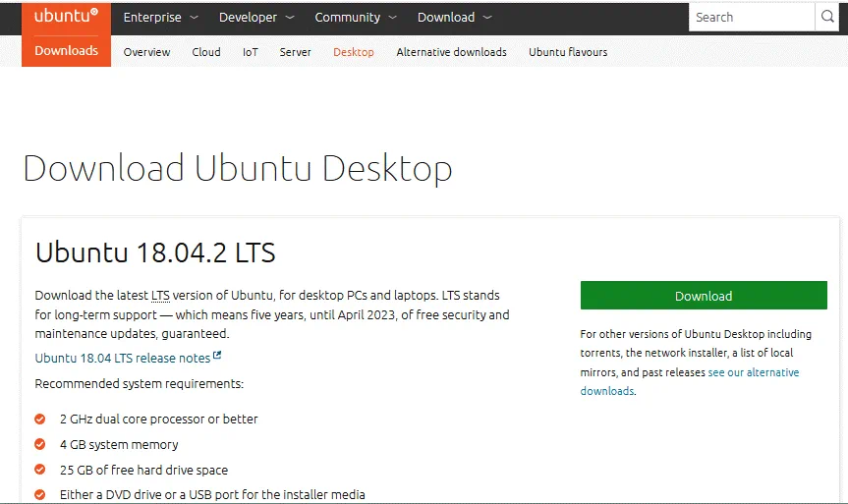Click the search magnifier icon
The image size is (848, 504).
point(828,17)
